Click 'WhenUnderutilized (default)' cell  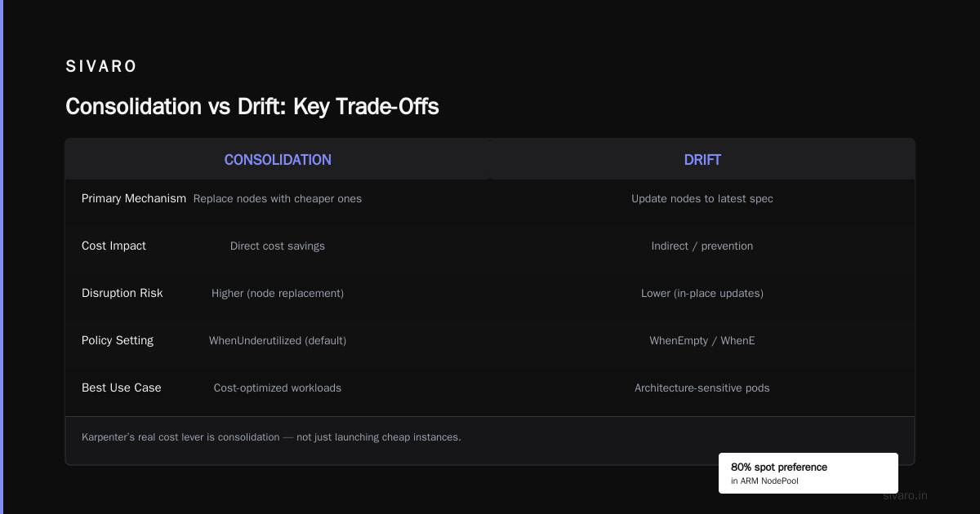coord(278,340)
